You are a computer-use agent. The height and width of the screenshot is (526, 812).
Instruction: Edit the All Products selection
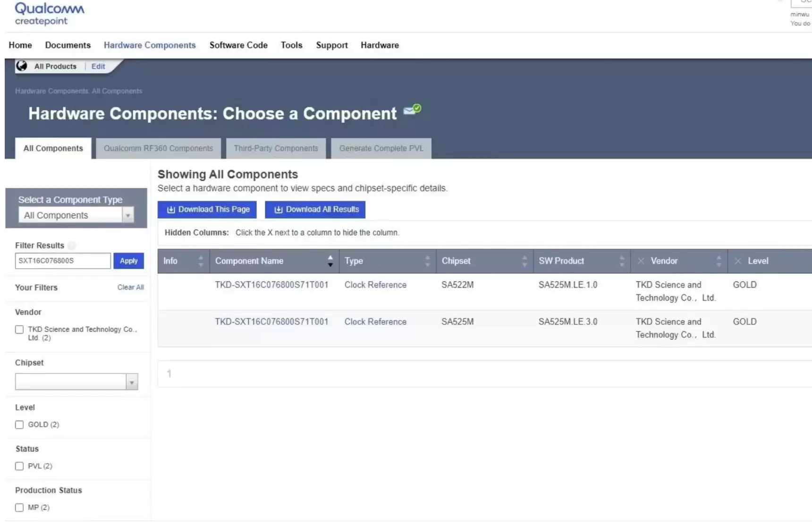tap(98, 66)
